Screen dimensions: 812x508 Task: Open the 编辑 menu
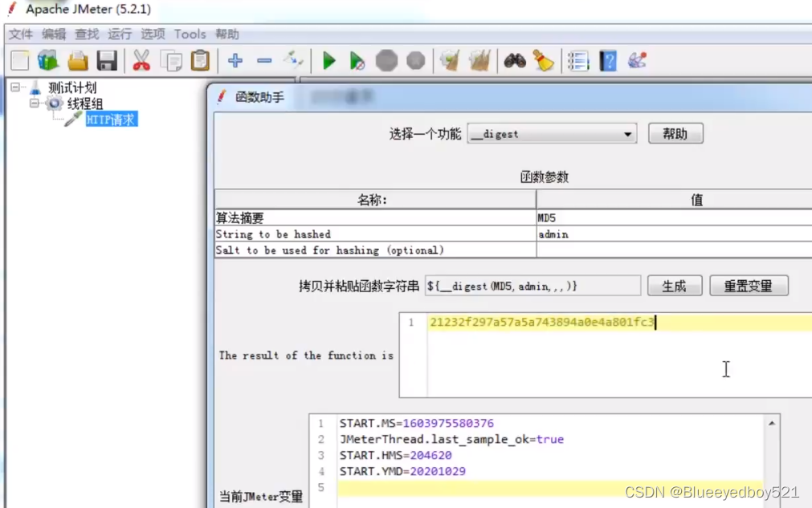tap(54, 35)
